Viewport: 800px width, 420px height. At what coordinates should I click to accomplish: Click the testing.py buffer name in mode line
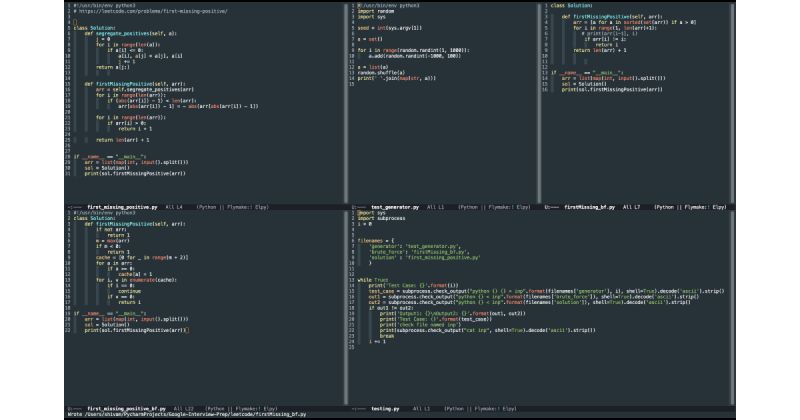click(385, 409)
